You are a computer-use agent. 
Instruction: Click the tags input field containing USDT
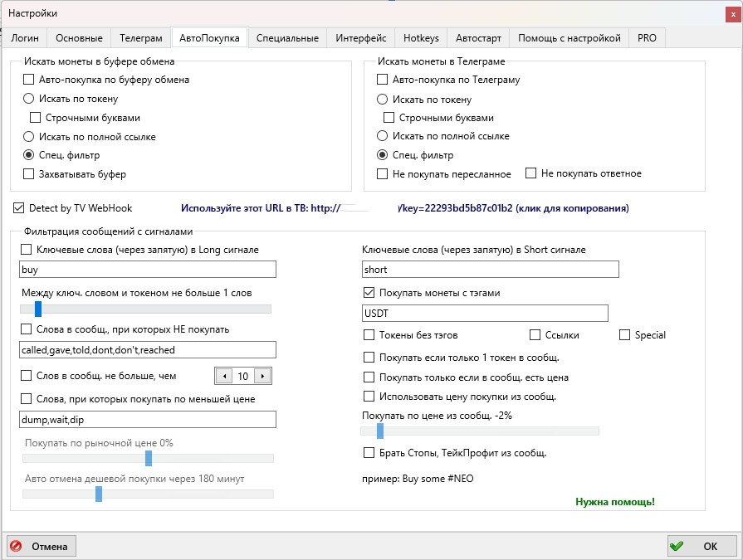(485, 313)
